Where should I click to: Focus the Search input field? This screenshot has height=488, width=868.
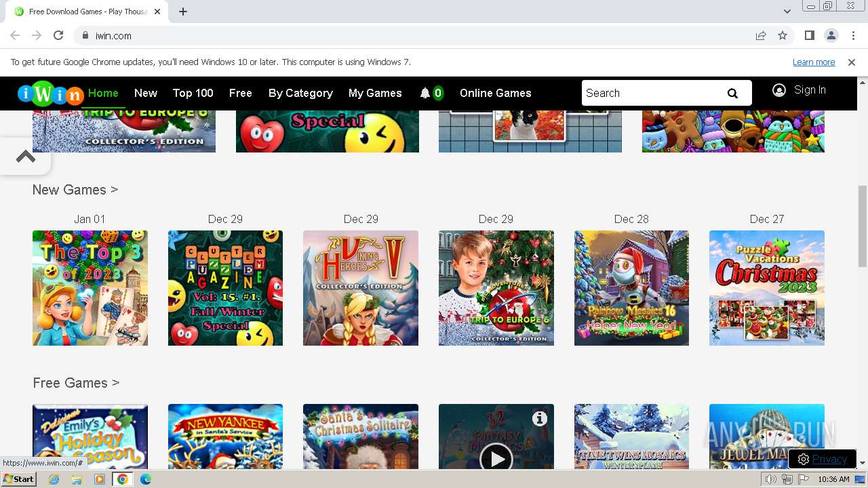[x=651, y=93]
